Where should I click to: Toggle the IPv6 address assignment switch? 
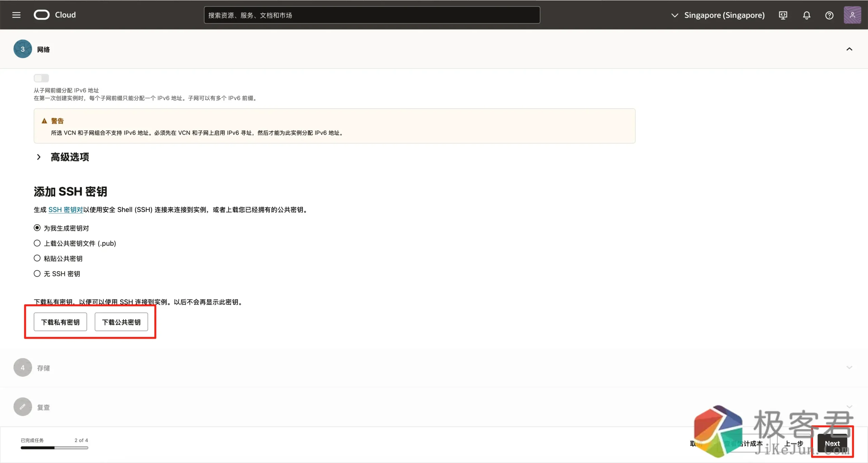point(41,78)
